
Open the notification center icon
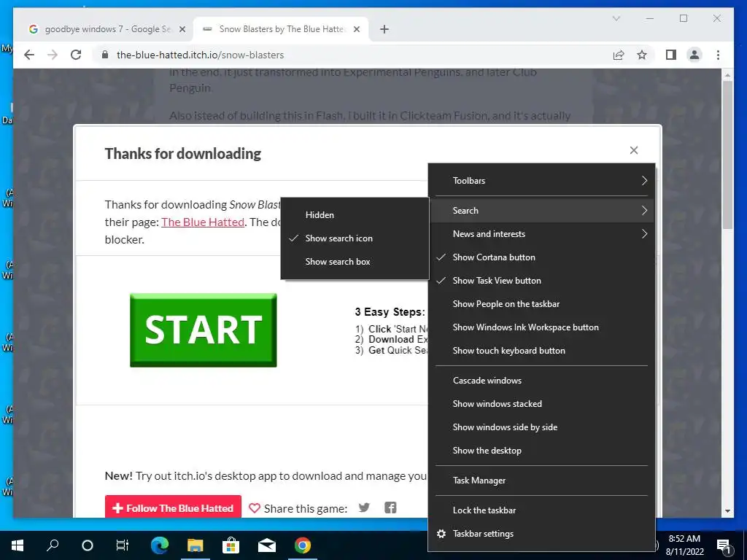[724, 545]
